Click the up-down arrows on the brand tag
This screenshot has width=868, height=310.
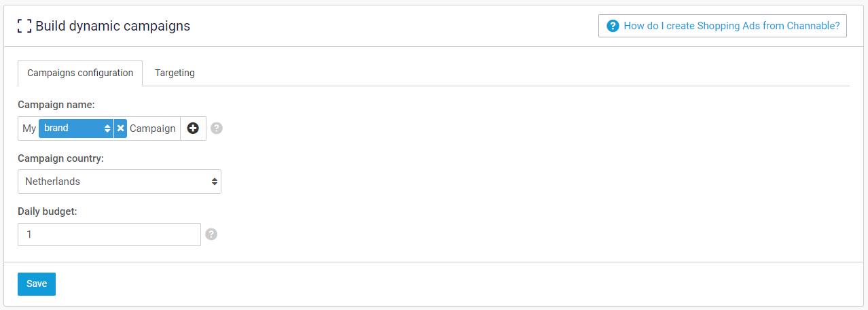(x=107, y=128)
